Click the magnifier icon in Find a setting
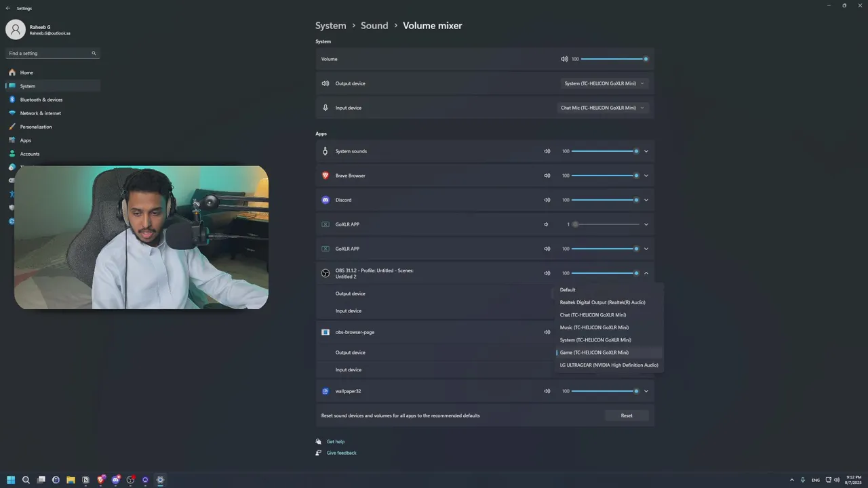 [x=94, y=53]
